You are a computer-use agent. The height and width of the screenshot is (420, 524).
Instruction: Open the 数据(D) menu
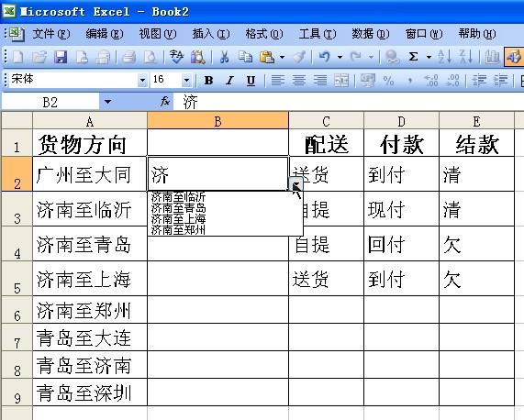pyautogui.click(x=370, y=33)
